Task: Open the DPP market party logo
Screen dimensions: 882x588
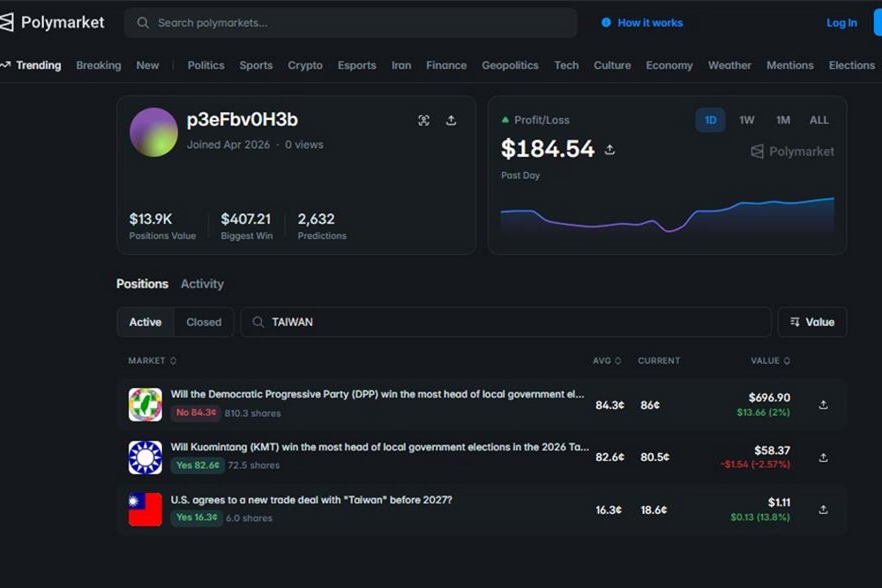Action: click(x=146, y=405)
